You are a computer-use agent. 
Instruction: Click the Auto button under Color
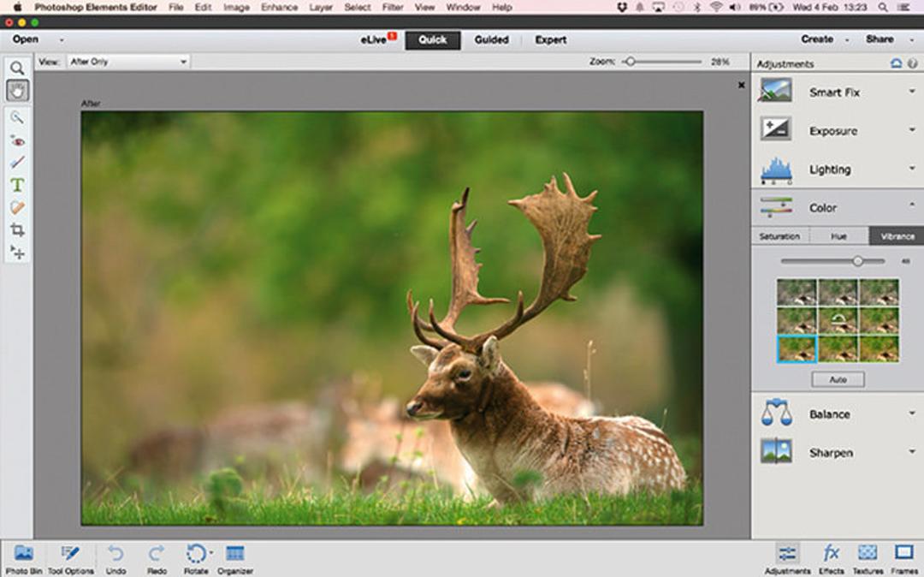point(838,379)
